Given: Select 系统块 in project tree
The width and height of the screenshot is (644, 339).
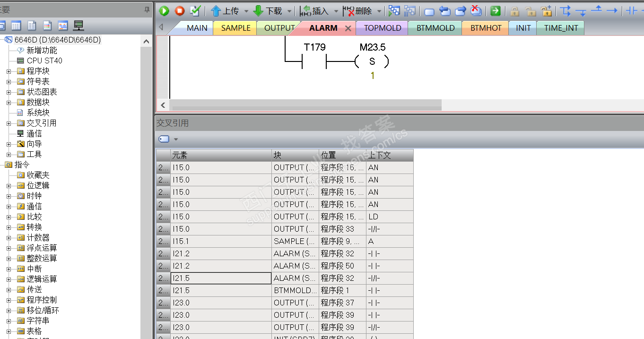Looking at the screenshot, I should coord(38,113).
